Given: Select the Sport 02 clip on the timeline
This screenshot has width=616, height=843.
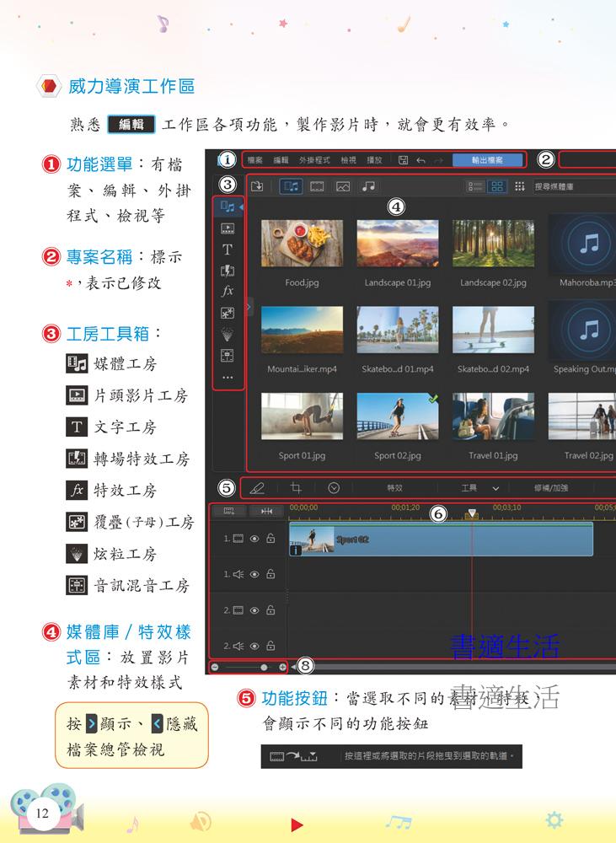Looking at the screenshot, I should (x=441, y=540).
